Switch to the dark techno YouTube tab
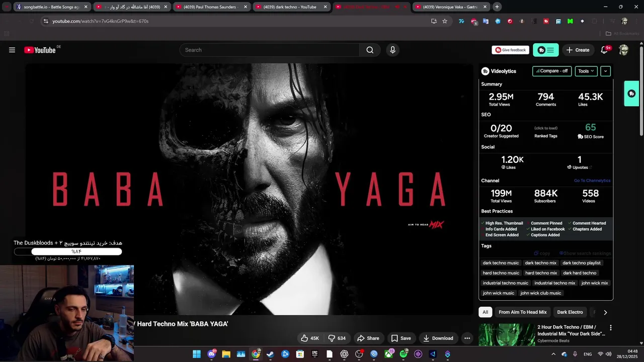 (x=292, y=7)
